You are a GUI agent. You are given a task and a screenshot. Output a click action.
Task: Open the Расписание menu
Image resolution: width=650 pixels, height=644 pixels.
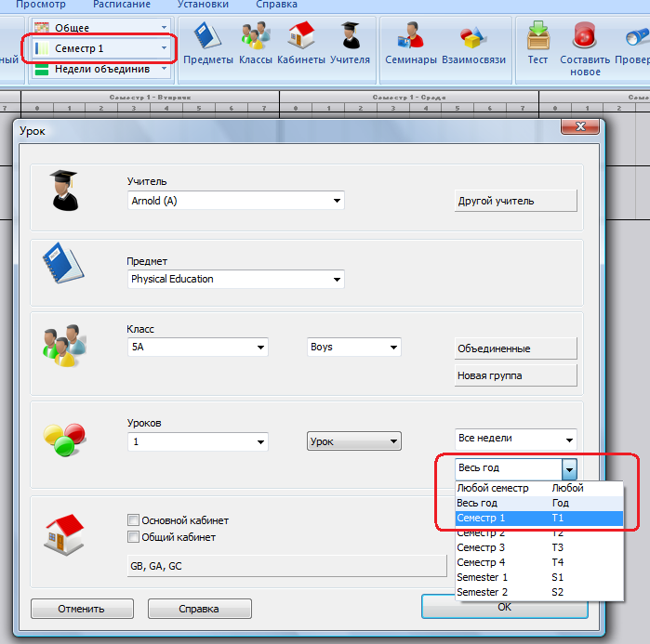pos(121,5)
